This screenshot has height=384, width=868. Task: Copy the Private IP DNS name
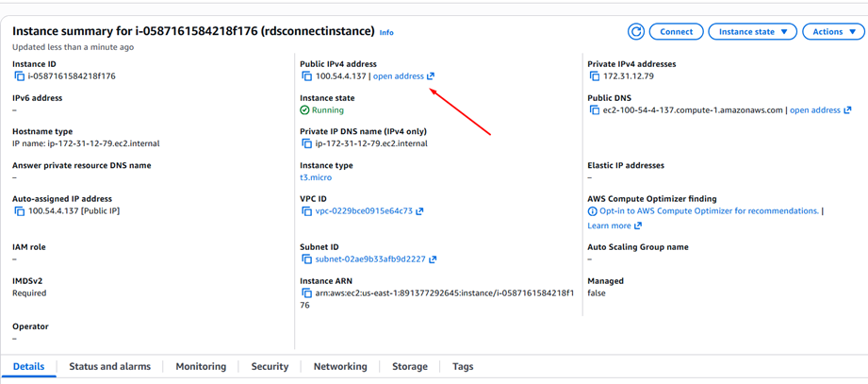[x=306, y=144]
